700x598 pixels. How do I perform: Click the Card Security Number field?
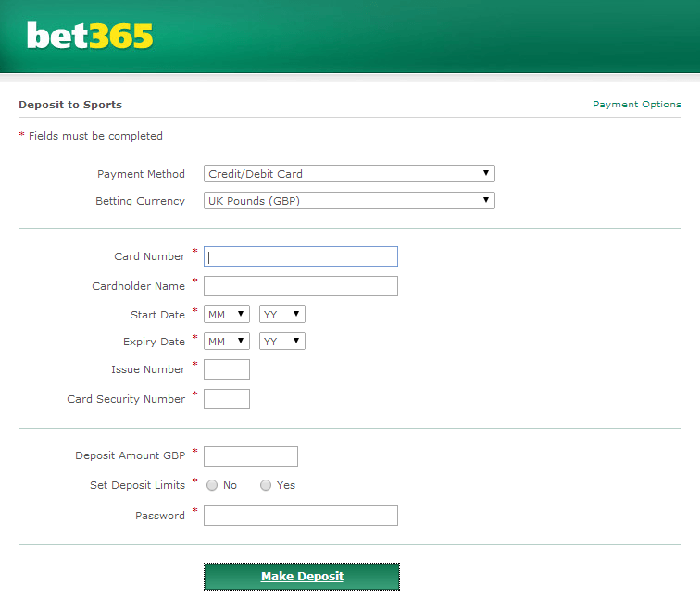(x=226, y=399)
